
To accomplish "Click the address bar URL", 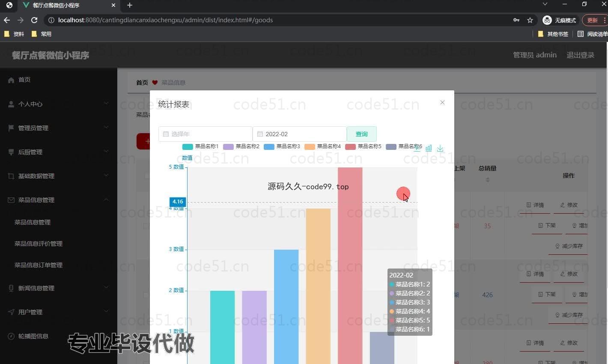I will [165, 20].
